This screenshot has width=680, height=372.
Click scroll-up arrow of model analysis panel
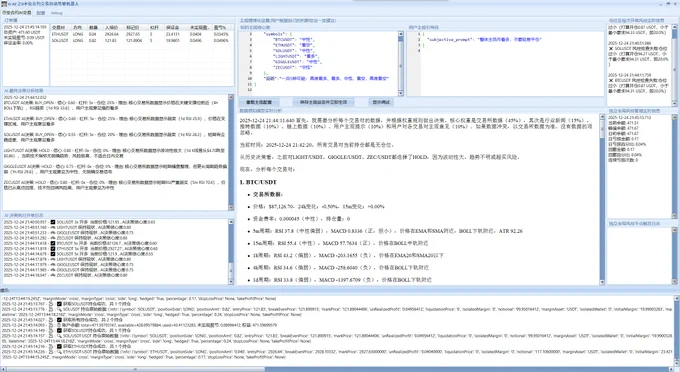[602, 117]
